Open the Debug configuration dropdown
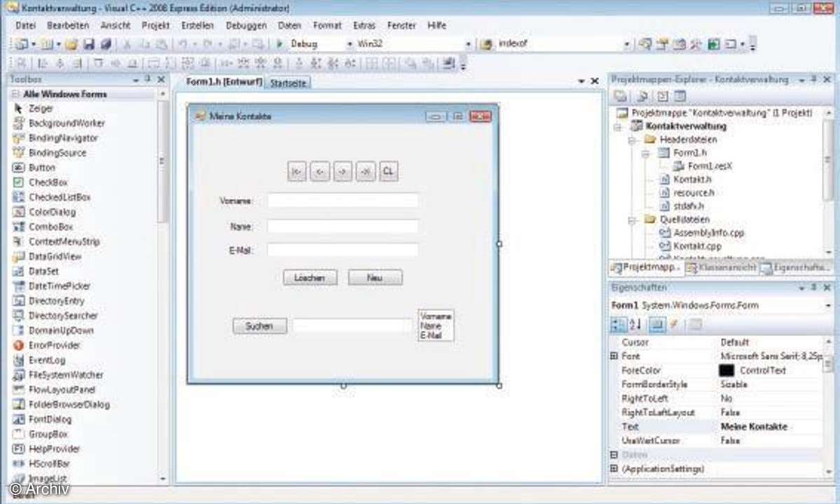Image resolution: width=840 pixels, height=504 pixels. tap(350, 44)
